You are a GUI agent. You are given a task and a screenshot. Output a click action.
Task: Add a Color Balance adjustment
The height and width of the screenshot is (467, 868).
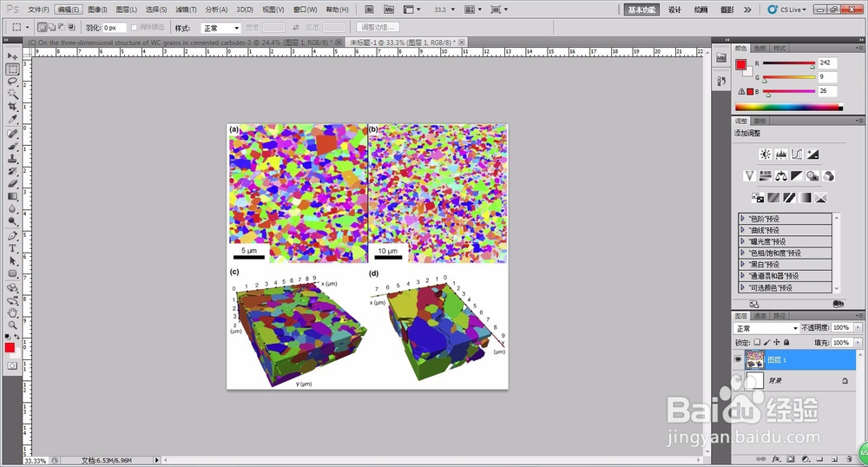(781, 176)
